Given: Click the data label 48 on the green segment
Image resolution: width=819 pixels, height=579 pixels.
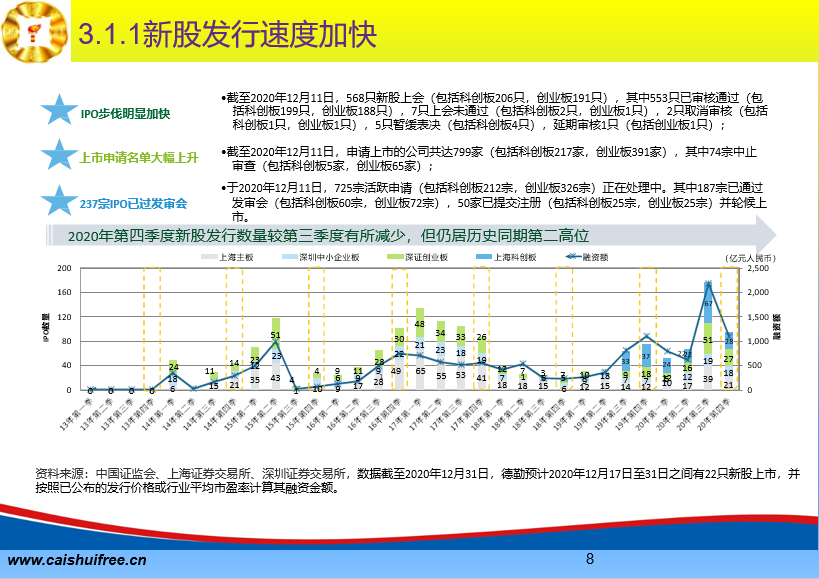Looking at the screenshot, I should (419, 324).
